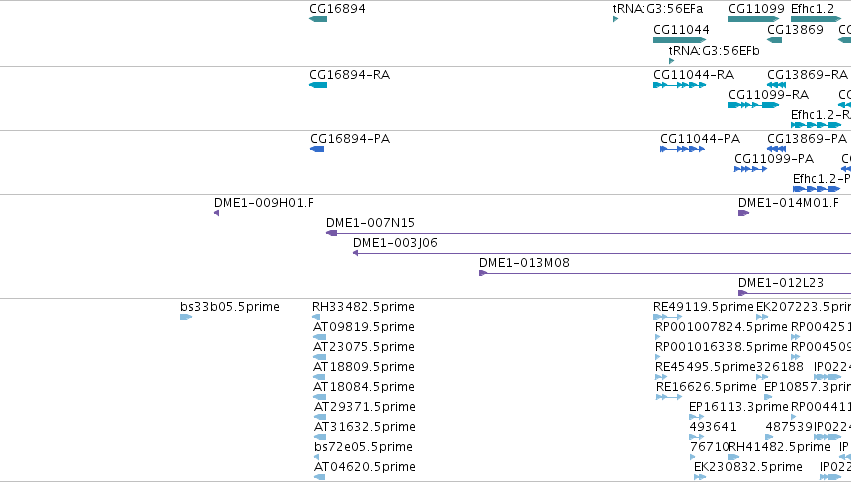Click the Efhc1.2 gene label
851x482 pixels.
click(812, 9)
